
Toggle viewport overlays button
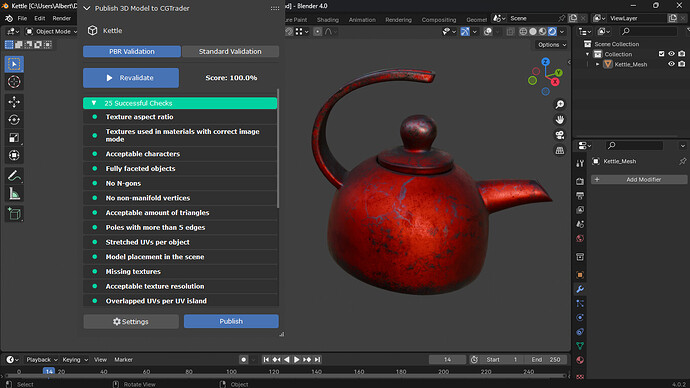click(x=488, y=31)
